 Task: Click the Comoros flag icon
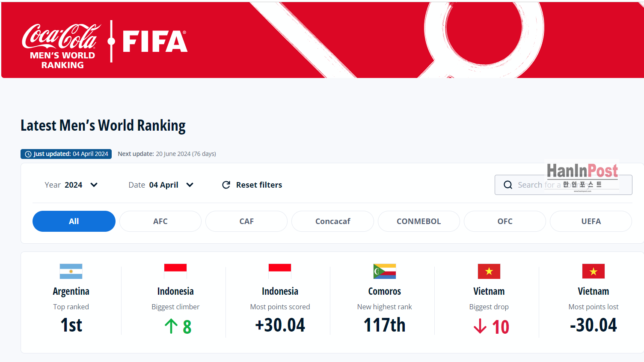(x=384, y=271)
